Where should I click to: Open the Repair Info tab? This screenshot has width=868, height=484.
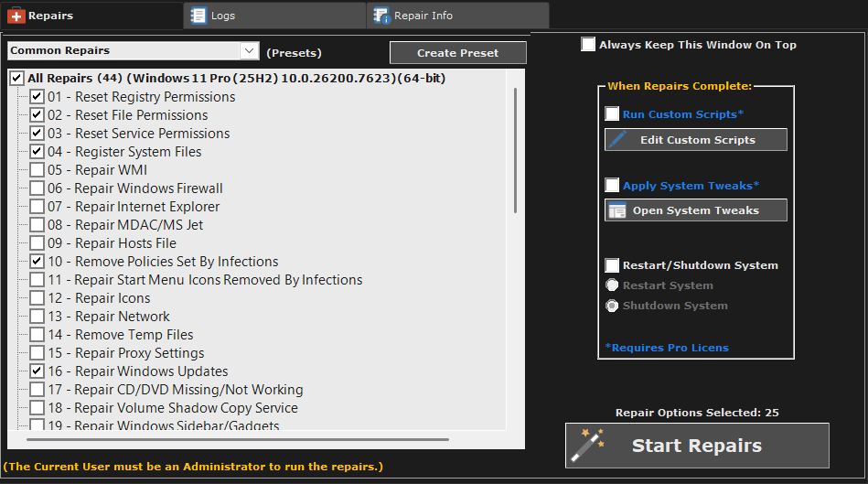click(423, 16)
